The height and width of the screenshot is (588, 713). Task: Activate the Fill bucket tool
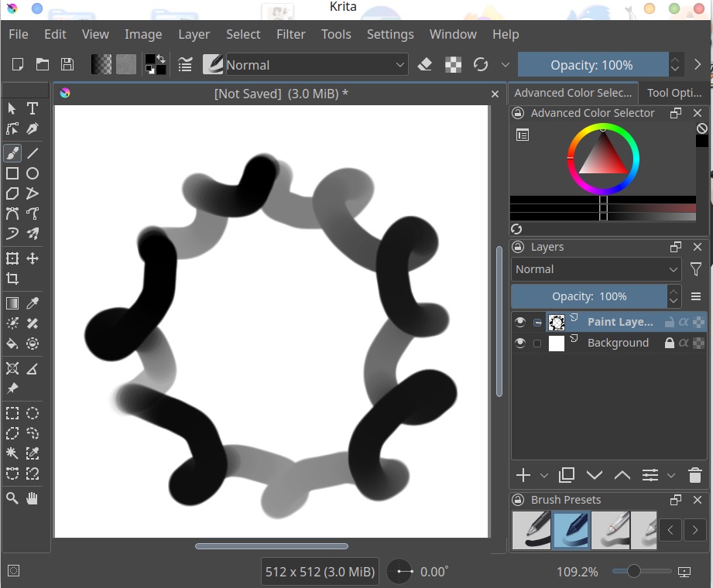tap(12, 344)
